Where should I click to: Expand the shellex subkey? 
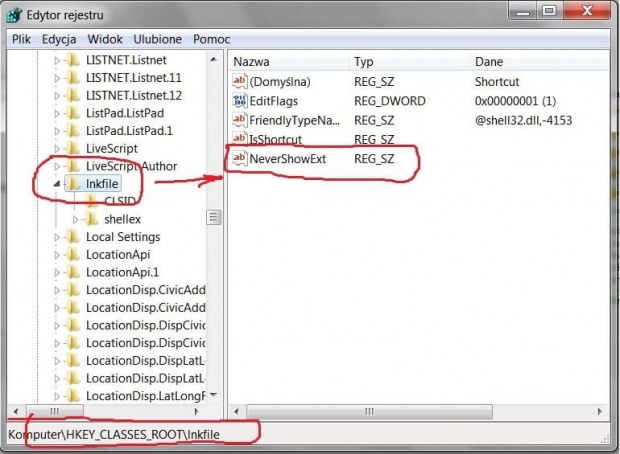coord(75,219)
